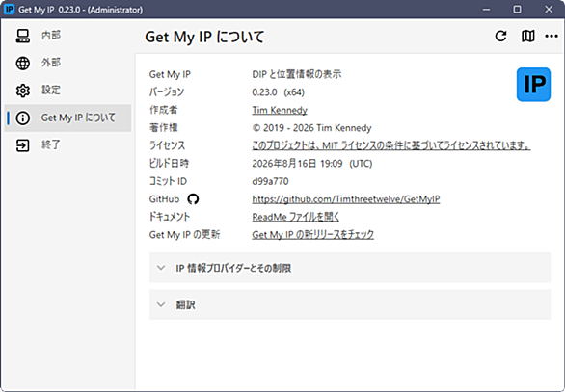The width and height of the screenshot is (565, 392).
Task: Click the info circle icon in sidebar
Action: [23, 118]
